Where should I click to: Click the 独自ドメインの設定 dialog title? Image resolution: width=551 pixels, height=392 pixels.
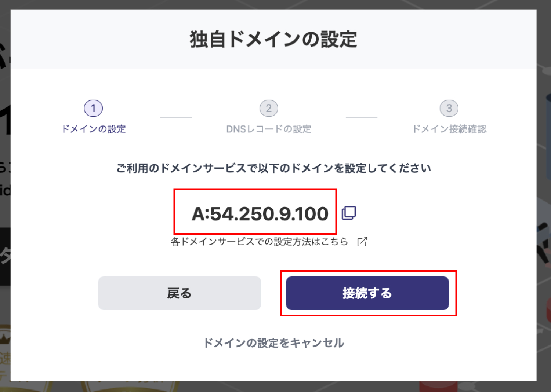(273, 39)
